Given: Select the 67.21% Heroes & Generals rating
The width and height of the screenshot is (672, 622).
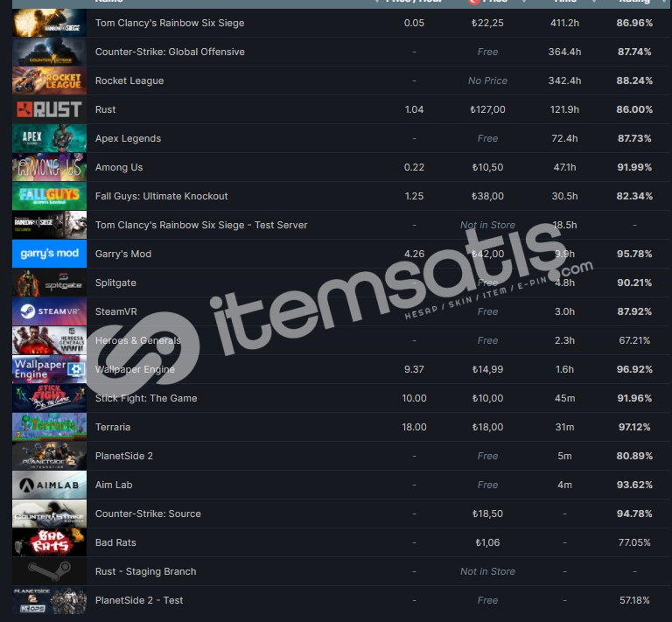Looking at the screenshot, I should pos(634,340).
